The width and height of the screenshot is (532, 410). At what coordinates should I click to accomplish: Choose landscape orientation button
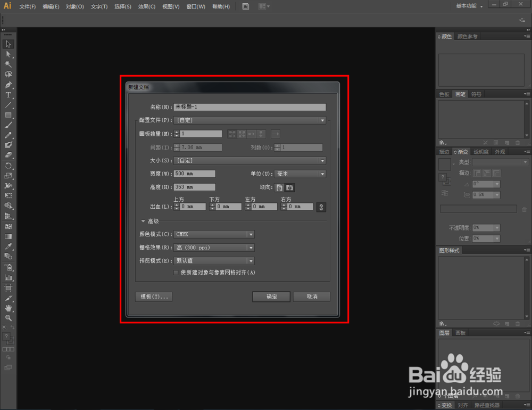click(290, 187)
